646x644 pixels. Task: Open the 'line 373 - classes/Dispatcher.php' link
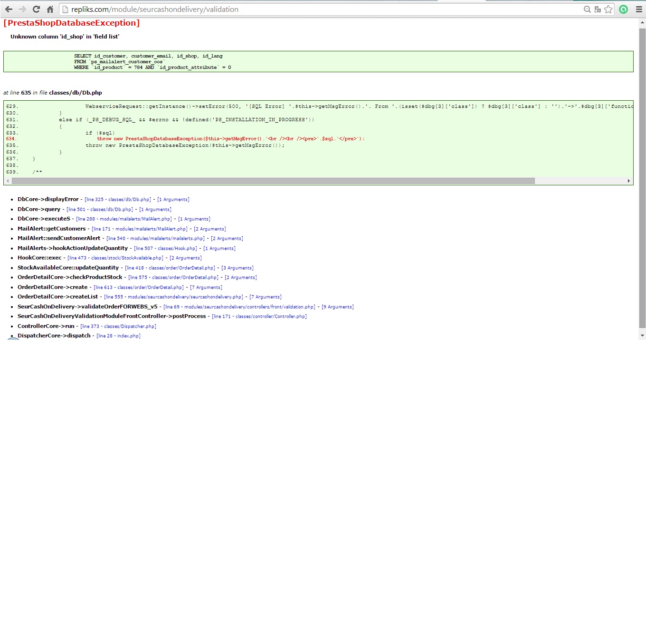[x=118, y=327]
